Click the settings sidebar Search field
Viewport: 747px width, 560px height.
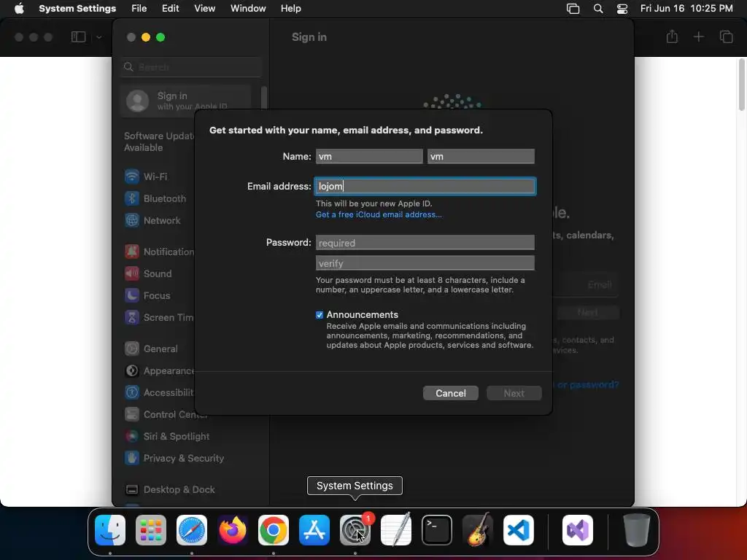pos(191,67)
